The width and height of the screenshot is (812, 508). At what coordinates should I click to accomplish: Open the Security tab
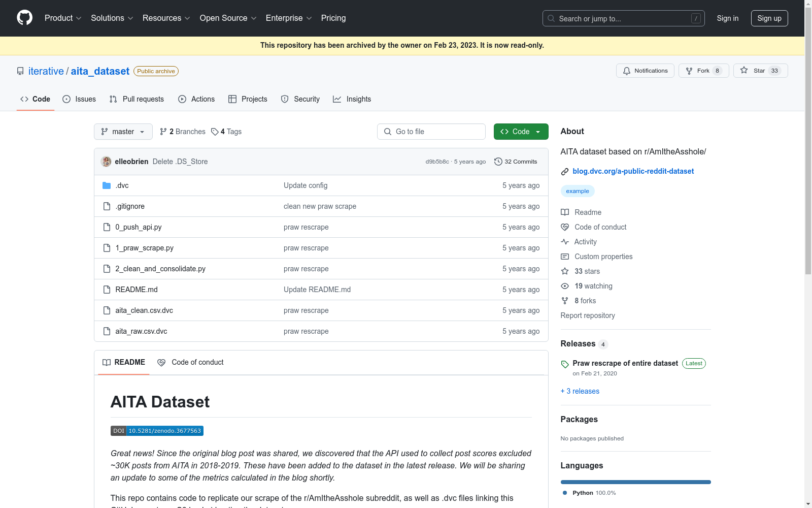click(x=300, y=99)
